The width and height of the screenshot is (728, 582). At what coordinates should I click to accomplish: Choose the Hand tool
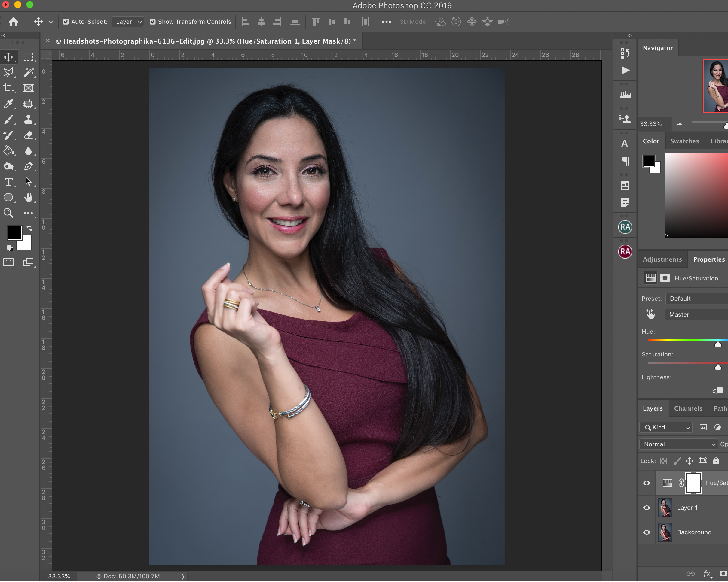click(28, 198)
